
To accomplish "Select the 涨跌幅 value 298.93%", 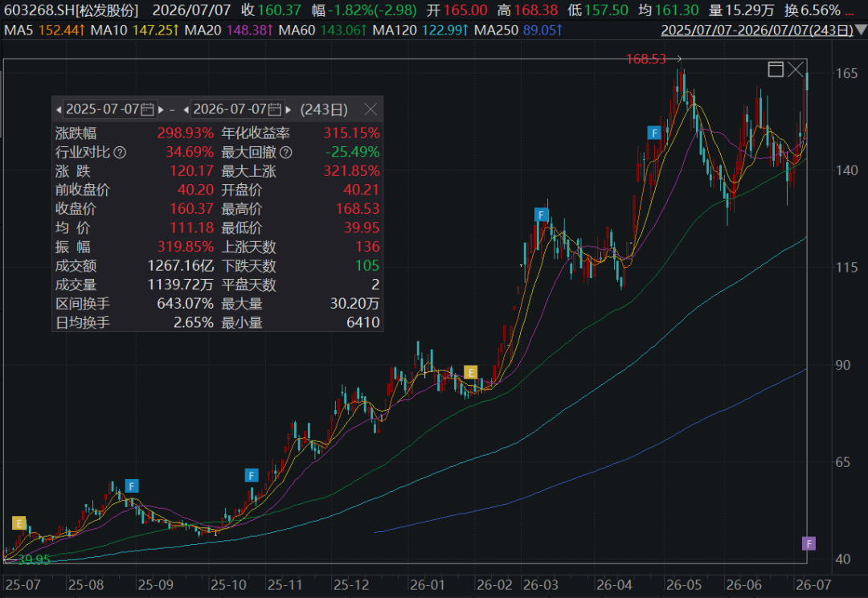I will click(186, 133).
